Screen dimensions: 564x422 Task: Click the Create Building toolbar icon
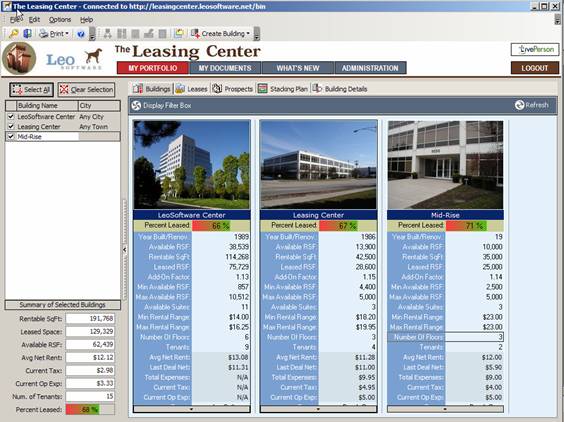tap(195, 34)
